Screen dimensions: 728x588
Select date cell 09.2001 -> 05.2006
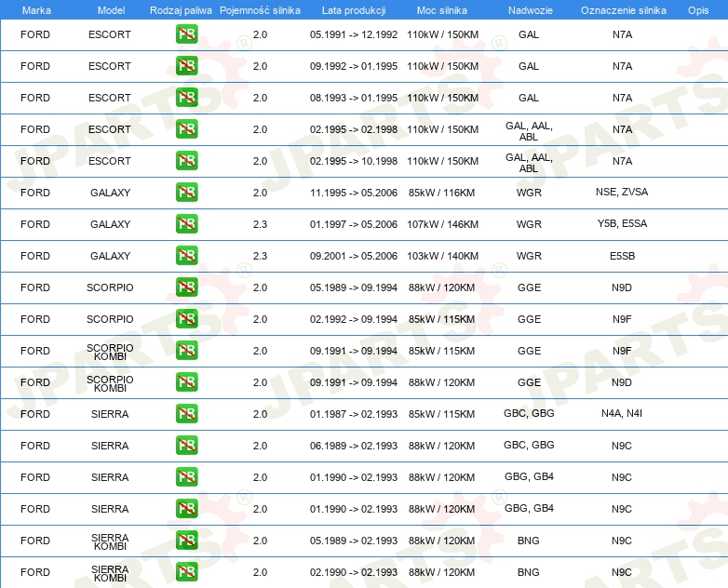pos(354,255)
